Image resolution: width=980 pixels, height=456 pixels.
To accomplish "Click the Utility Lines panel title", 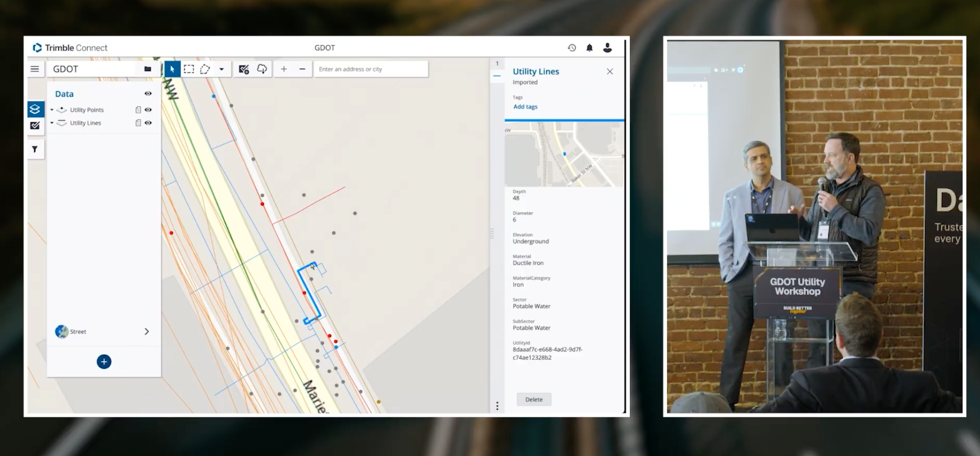I will [x=536, y=72].
